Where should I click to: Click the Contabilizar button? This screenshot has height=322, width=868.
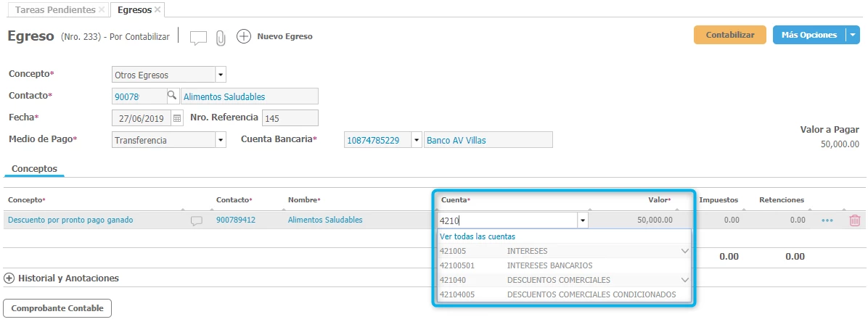(x=729, y=35)
